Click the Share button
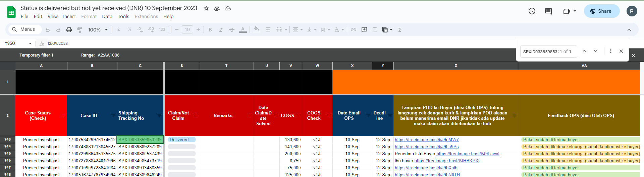This screenshot has width=644, height=177. point(602,11)
